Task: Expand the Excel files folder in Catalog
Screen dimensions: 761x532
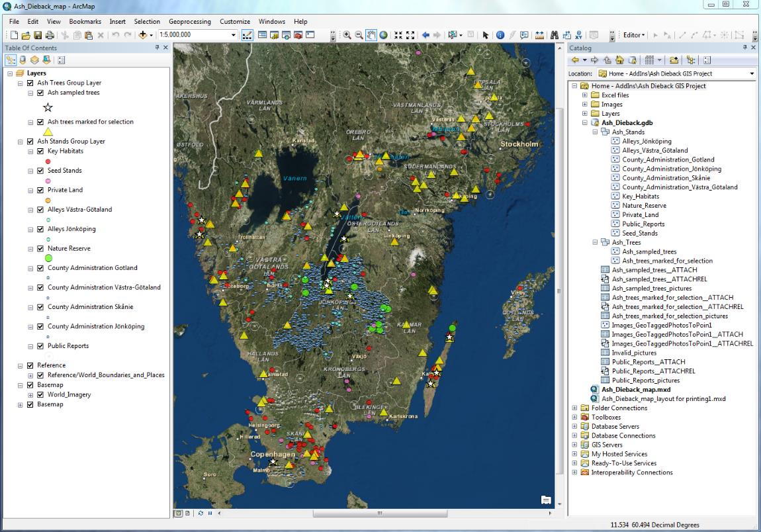Action: pos(585,95)
